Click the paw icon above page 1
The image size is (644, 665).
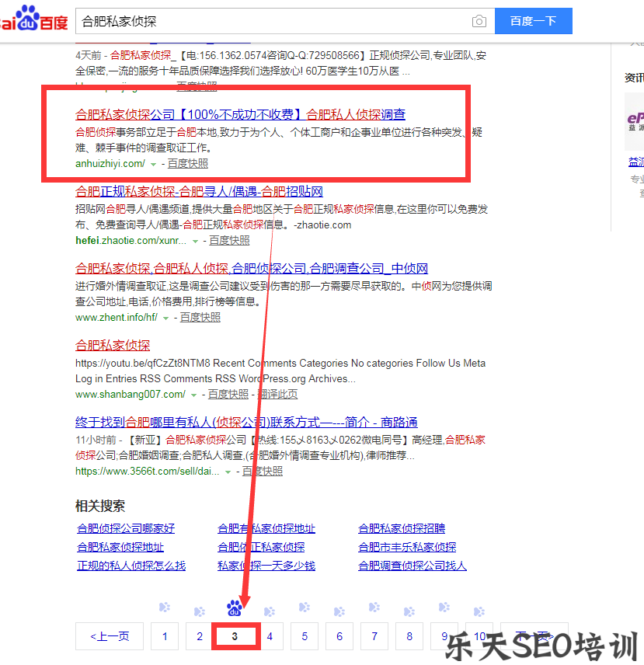163,608
